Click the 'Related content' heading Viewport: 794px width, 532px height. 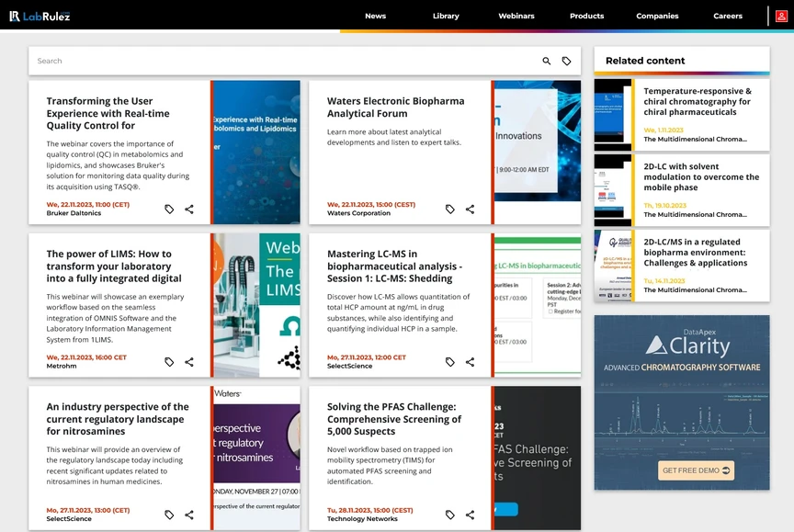pyautogui.click(x=645, y=61)
